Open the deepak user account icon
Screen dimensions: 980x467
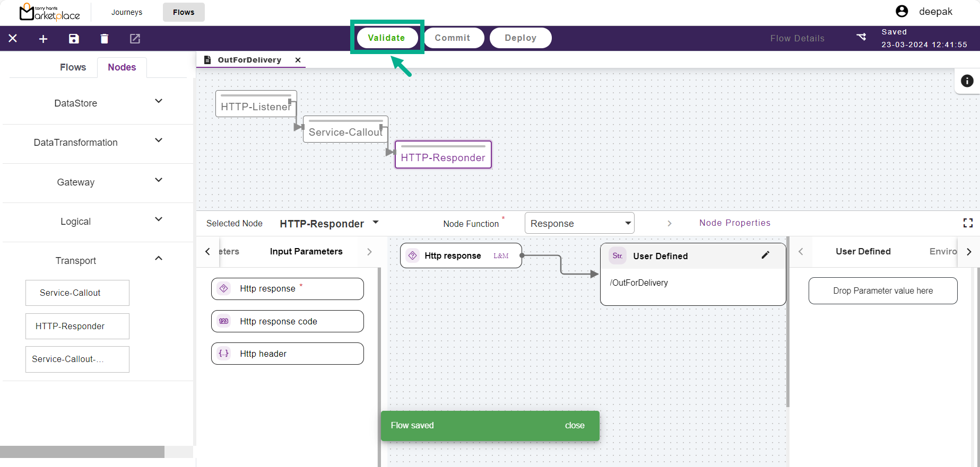(x=901, y=12)
